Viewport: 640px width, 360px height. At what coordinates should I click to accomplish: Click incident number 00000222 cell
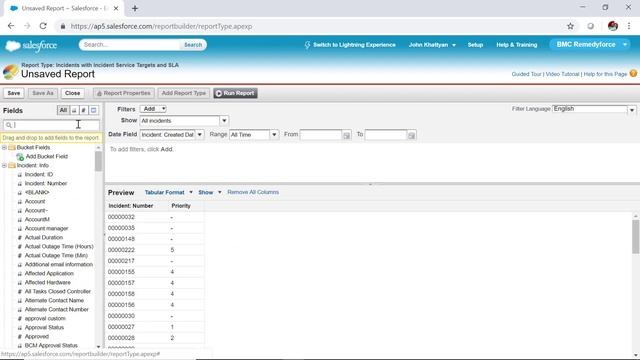point(121,250)
